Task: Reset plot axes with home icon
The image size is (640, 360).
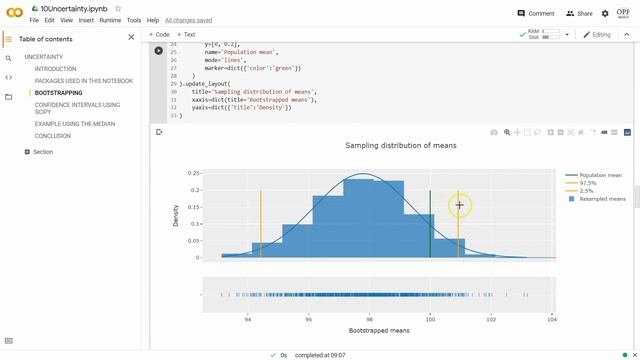Action: [580, 132]
